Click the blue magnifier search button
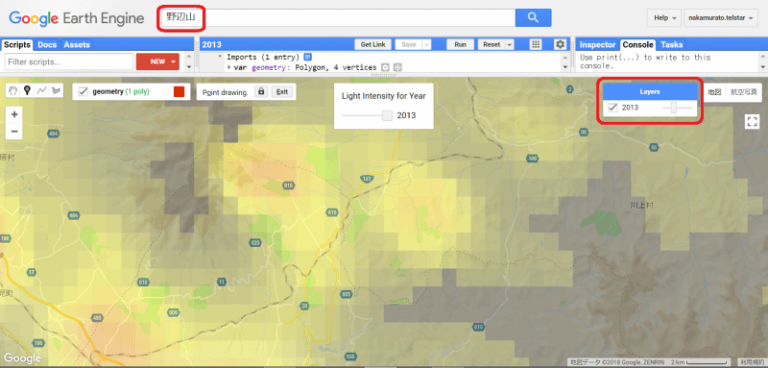 533,18
